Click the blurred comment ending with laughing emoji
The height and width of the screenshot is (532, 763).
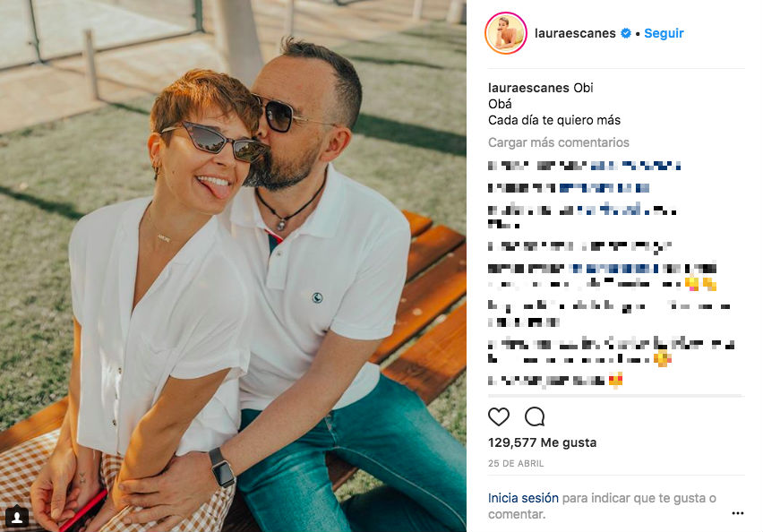click(x=611, y=351)
